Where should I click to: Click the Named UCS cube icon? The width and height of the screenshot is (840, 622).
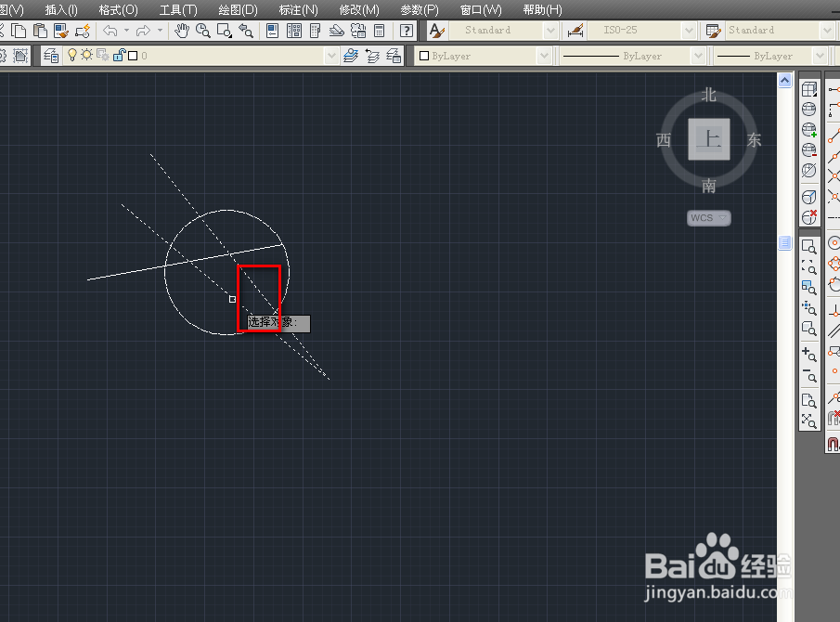tap(809, 89)
